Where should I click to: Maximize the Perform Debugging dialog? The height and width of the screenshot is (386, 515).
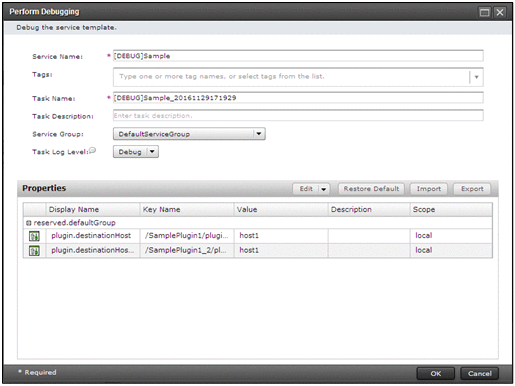(x=484, y=12)
